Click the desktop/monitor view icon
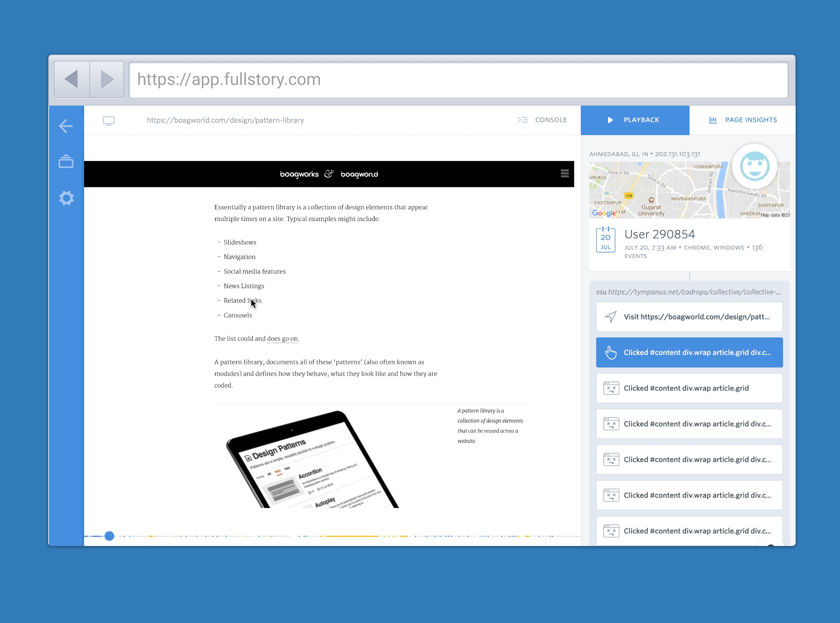 [108, 120]
